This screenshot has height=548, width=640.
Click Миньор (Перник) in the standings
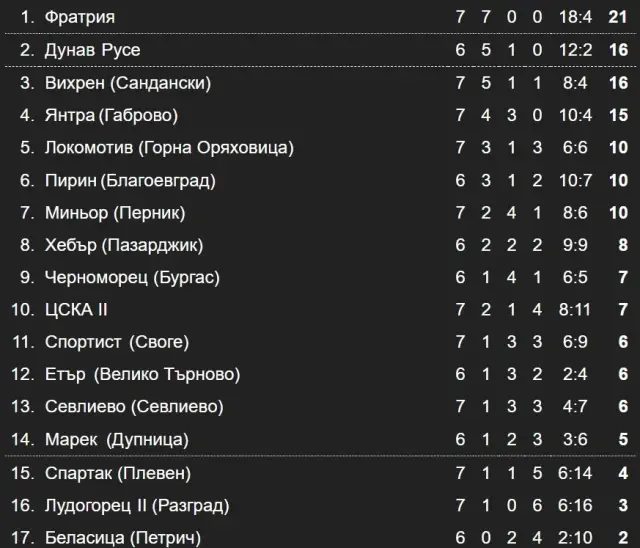115,213
